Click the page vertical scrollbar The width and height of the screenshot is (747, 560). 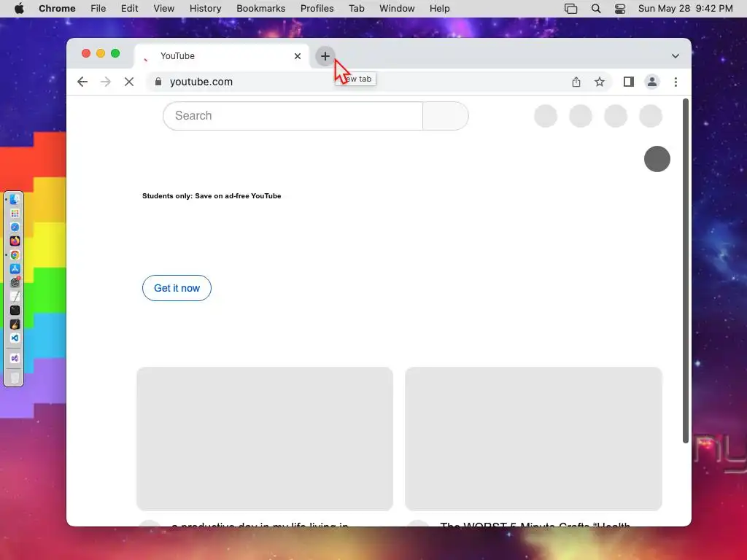click(686, 271)
